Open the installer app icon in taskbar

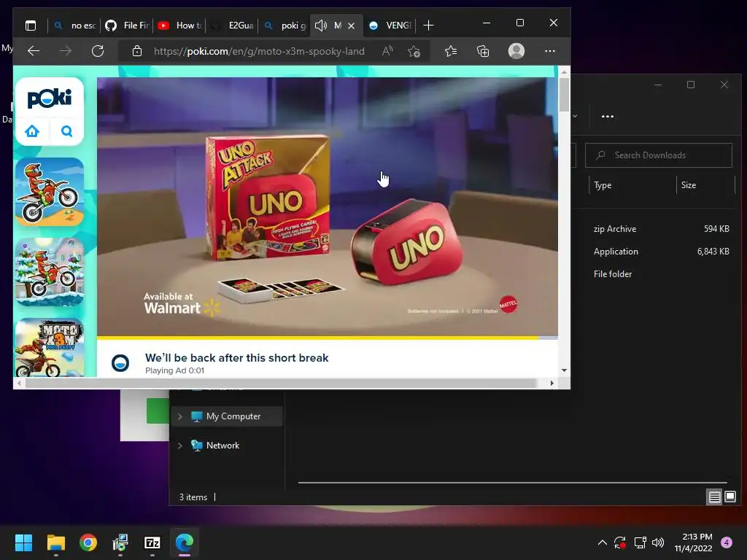coord(120,542)
